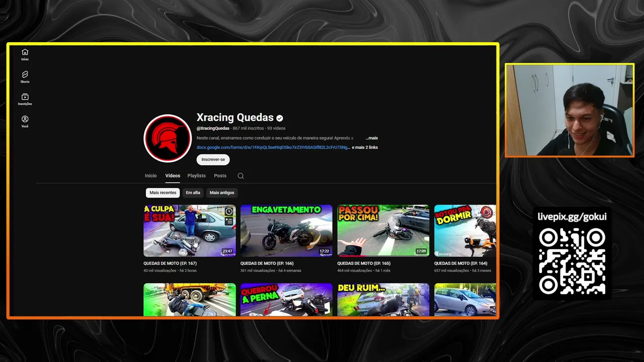Click title QUEDAS DE MOTO (EP. 165)
This screenshot has height=362, width=644.
pos(364,263)
